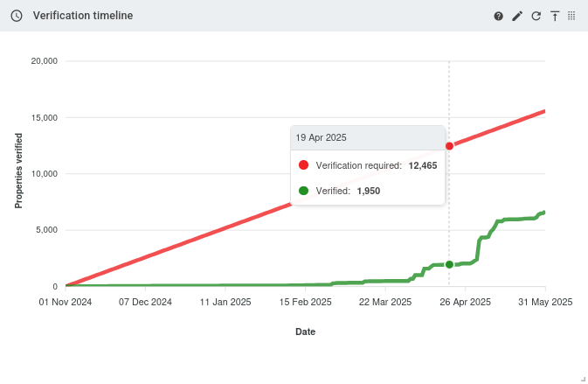588x384 pixels.
Task: Select green data point on Verified line
Action: [x=449, y=264]
